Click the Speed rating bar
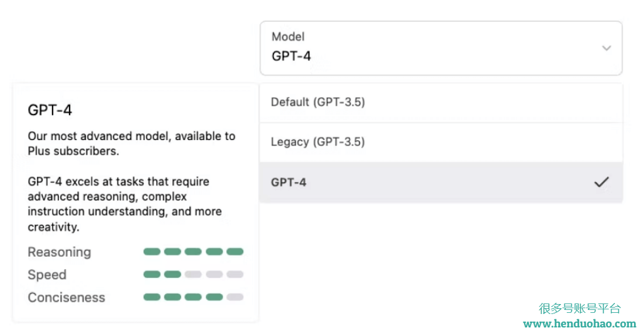Screen dimensions: 644x335 point(193,274)
